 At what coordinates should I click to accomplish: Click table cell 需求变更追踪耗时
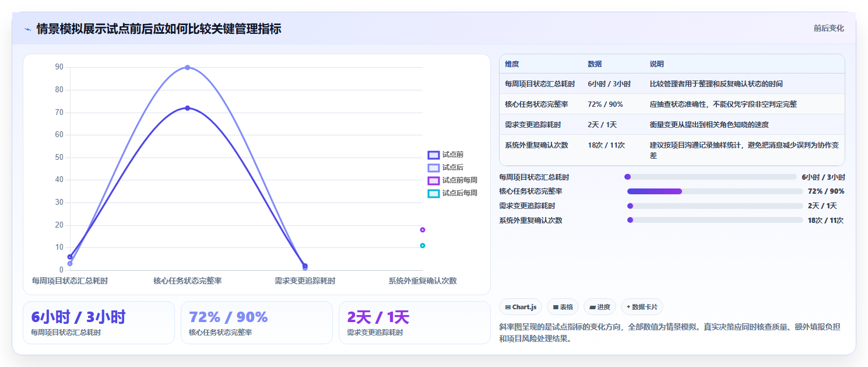[533, 125]
